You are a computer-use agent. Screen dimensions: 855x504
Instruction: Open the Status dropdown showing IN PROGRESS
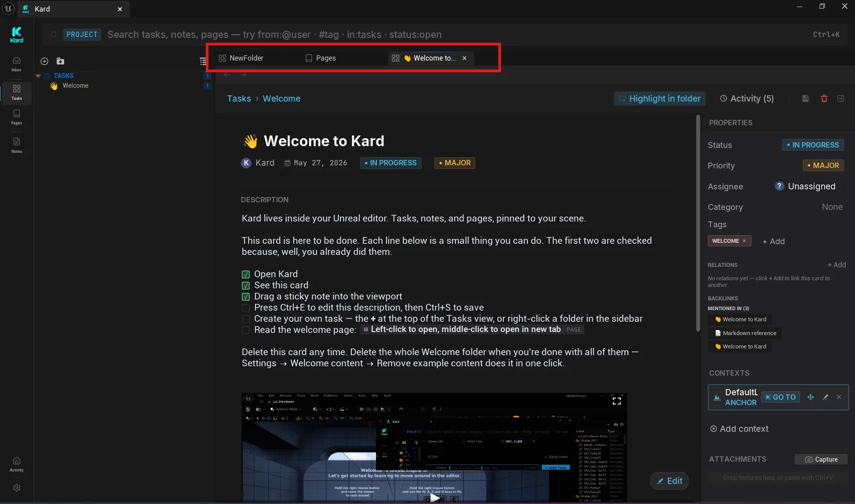(x=813, y=145)
